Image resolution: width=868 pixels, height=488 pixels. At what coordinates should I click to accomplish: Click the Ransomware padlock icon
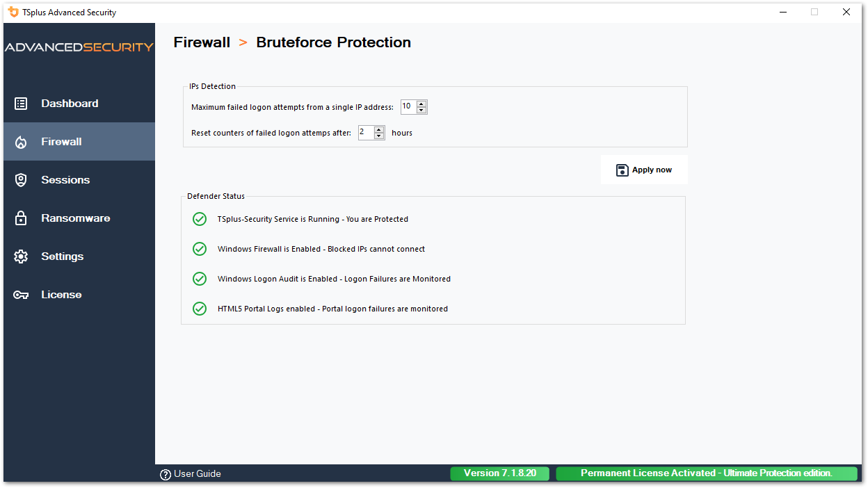click(21, 218)
